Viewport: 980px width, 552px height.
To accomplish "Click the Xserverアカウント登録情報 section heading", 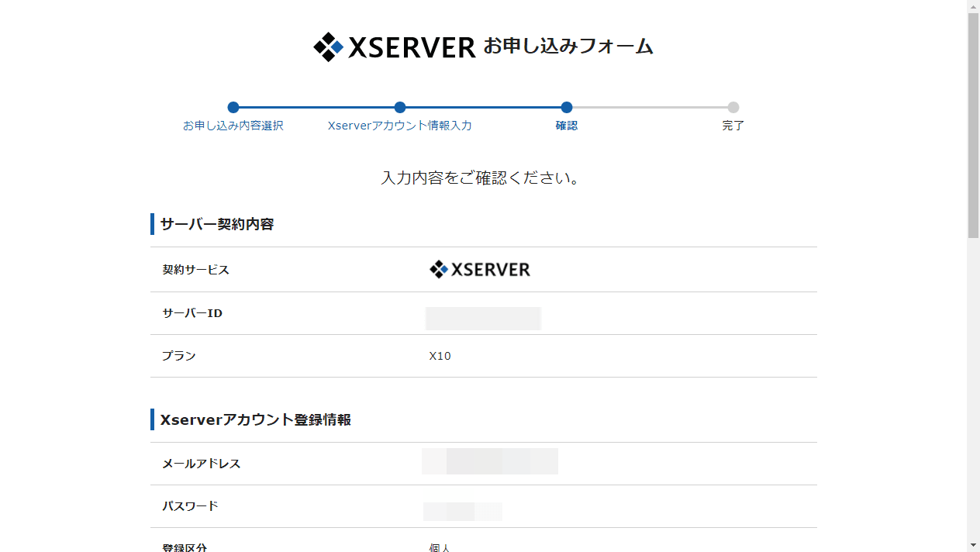I will tap(256, 419).
